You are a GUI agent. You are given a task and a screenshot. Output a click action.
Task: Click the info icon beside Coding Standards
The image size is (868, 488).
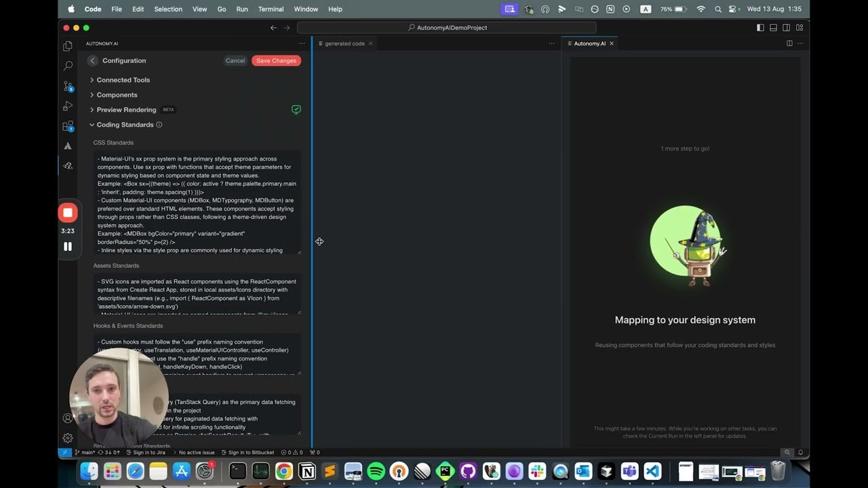pos(159,125)
